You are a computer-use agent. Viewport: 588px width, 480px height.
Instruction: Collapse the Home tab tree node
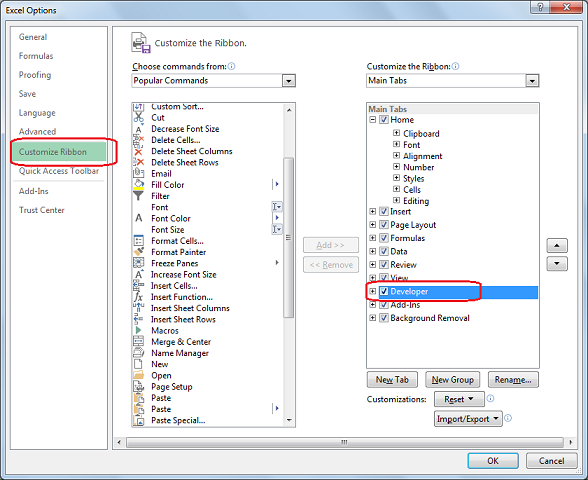[x=372, y=120]
